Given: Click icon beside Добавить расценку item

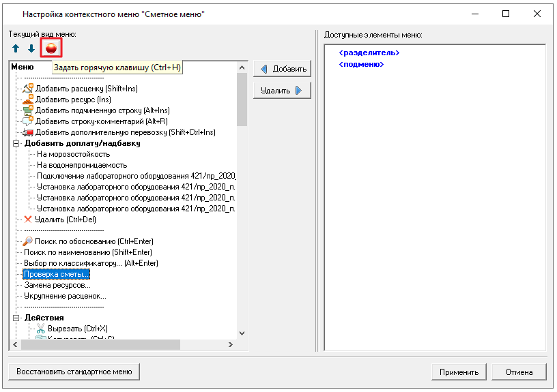Looking at the screenshot, I should pyautogui.click(x=28, y=88).
